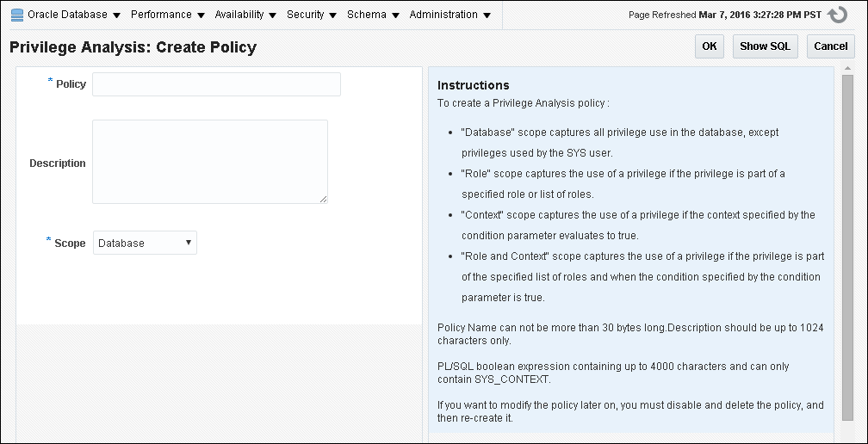Click the Show SQL button
This screenshot has width=868, height=444.
[766, 46]
